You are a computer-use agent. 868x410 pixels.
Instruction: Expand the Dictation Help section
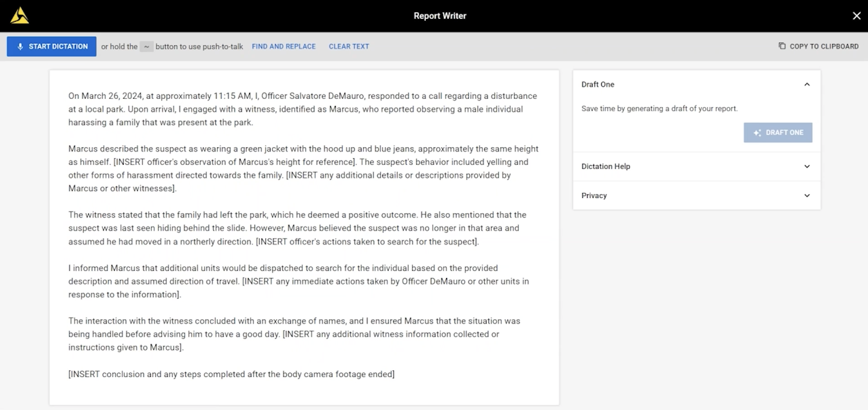pyautogui.click(x=806, y=166)
